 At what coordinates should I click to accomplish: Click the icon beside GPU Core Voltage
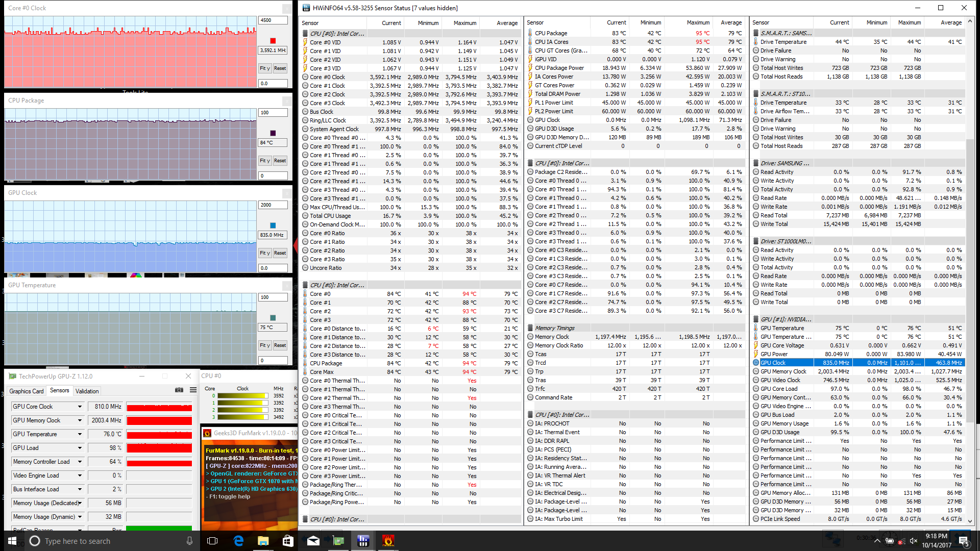[756, 345]
